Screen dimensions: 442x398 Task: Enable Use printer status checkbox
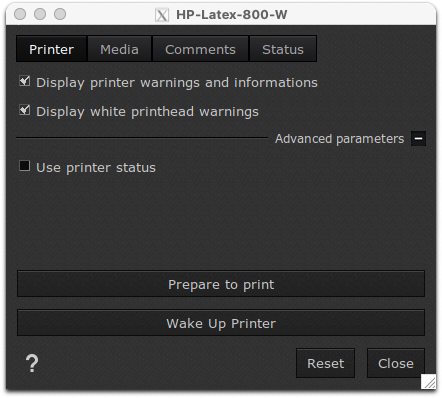tap(25, 166)
